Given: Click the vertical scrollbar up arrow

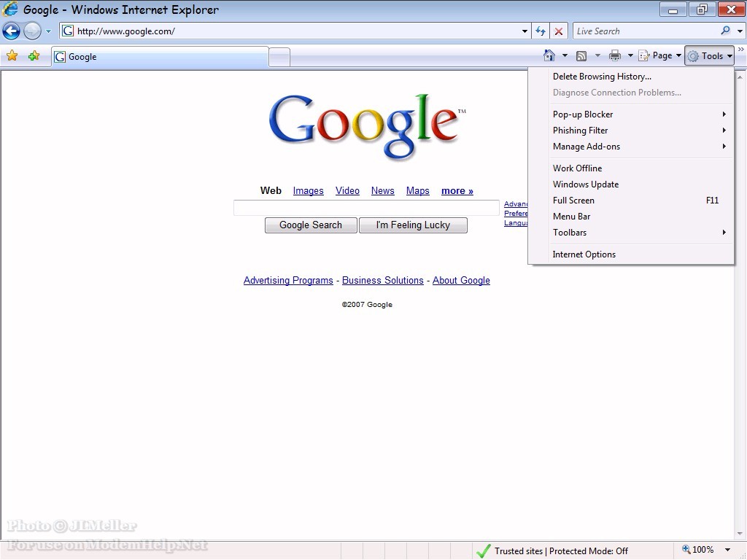Looking at the screenshot, I should tap(740, 77).
